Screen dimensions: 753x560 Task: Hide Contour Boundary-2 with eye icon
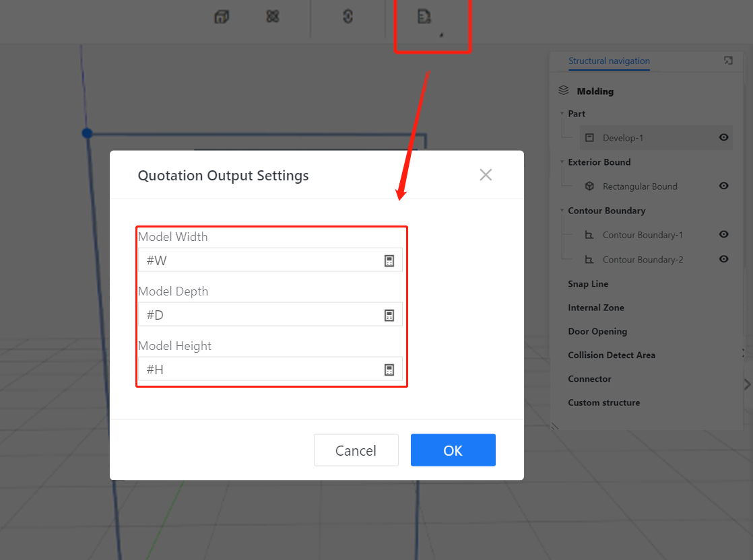(x=723, y=259)
